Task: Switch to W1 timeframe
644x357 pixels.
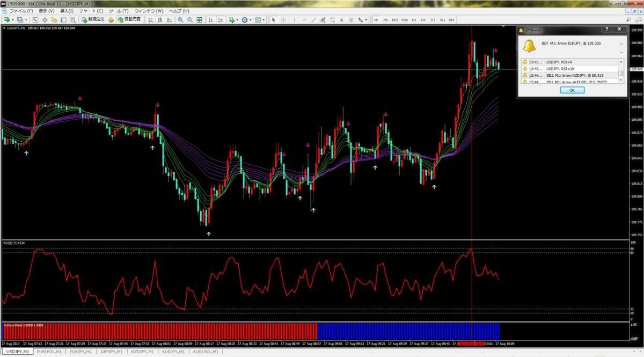Action: pos(442,20)
